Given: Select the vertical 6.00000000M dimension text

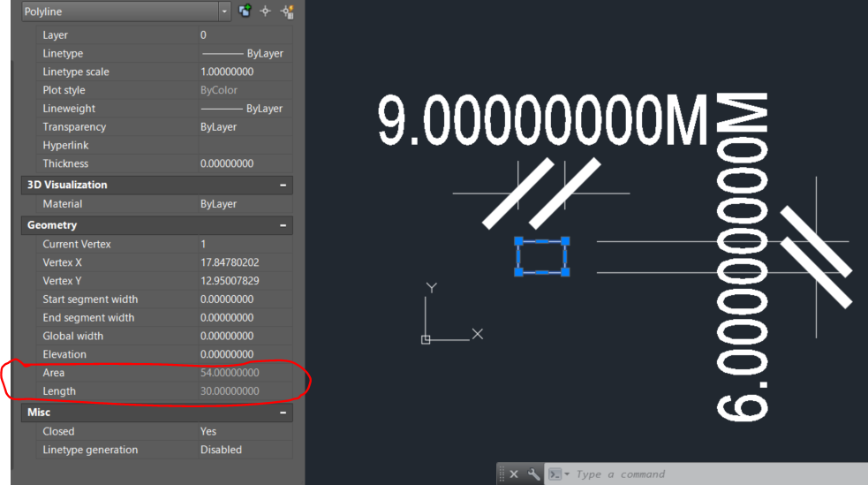Looking at the screenshot, I should coord(742,257).
